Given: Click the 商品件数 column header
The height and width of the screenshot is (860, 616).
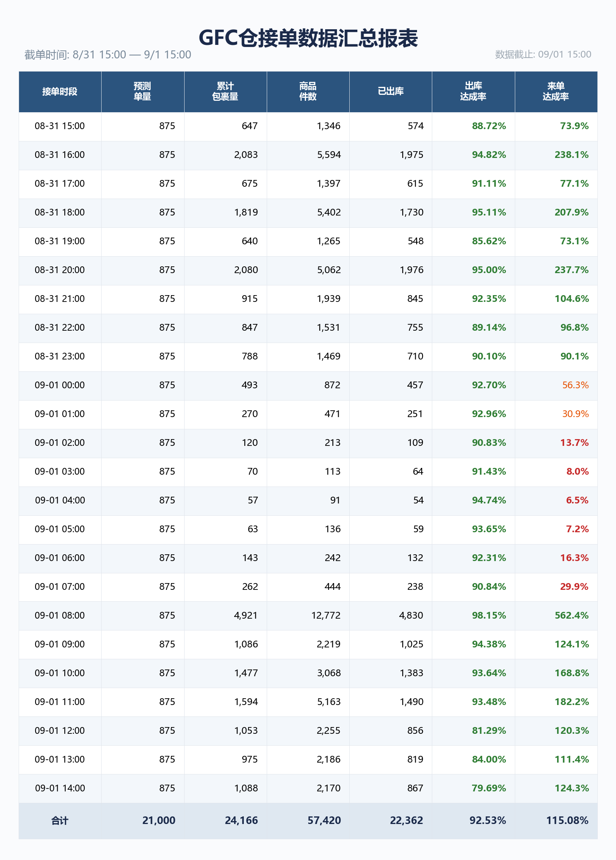Looking at the screenshot, I should point(308,91).
